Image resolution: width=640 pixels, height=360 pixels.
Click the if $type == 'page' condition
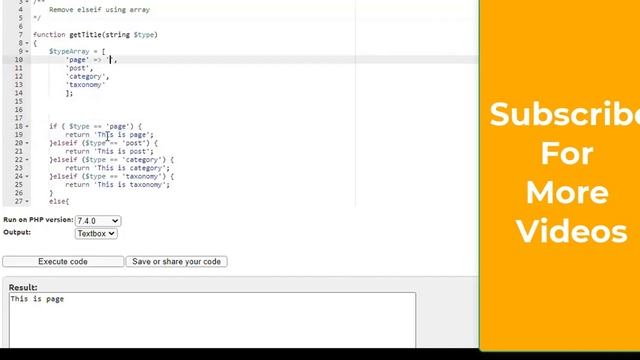[x=96, y=127]
